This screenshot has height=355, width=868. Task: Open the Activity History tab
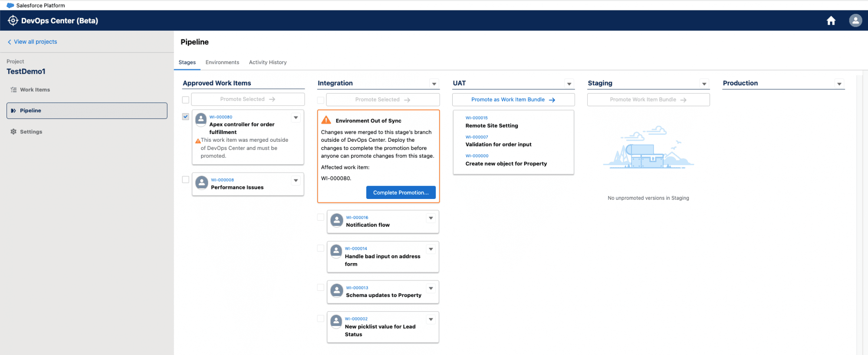point(268,62)
